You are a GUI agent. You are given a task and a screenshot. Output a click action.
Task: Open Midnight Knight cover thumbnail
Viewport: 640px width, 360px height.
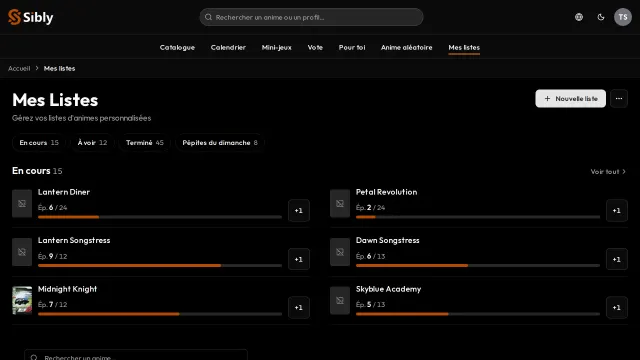(22, 300)
